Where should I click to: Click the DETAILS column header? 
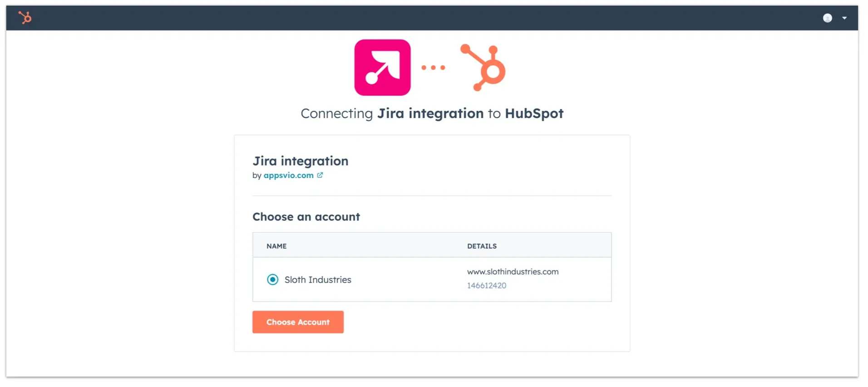(482, 246)
